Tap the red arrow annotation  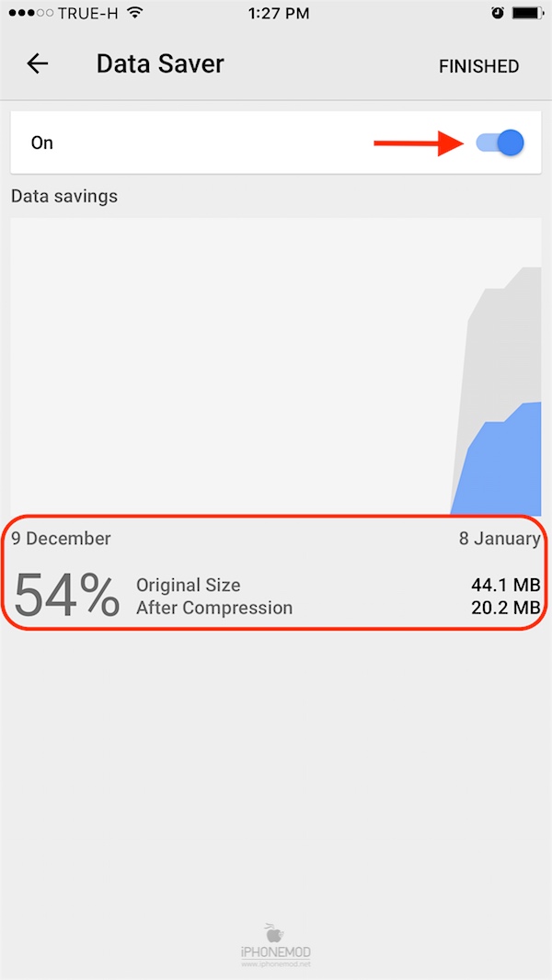click(418, 142)
